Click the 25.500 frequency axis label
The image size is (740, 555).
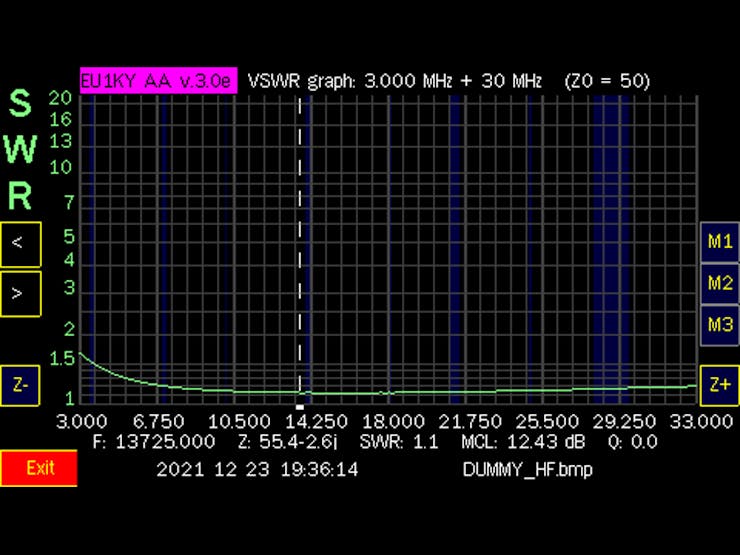click(547, 421)
